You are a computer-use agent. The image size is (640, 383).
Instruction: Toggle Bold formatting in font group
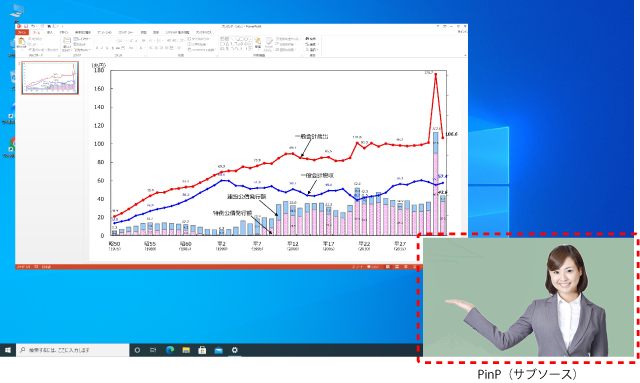97,48
